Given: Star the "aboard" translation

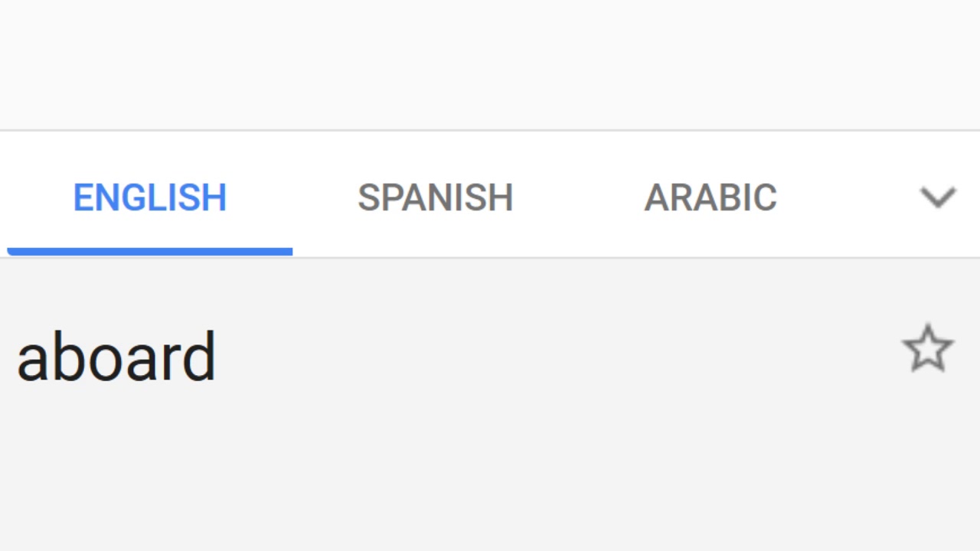Looking at the screenshot, I should (928, 349).
